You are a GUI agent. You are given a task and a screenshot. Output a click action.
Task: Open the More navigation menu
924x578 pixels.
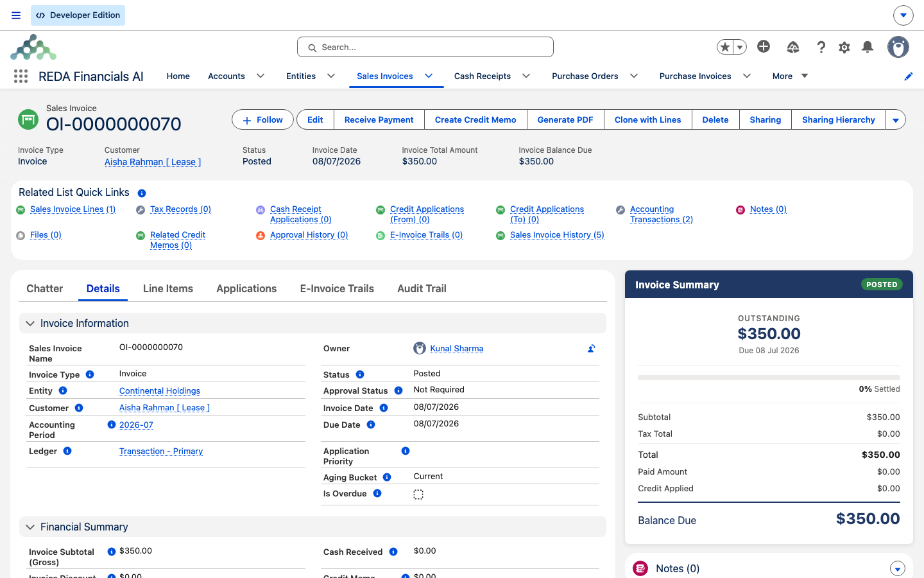point(790,76)
